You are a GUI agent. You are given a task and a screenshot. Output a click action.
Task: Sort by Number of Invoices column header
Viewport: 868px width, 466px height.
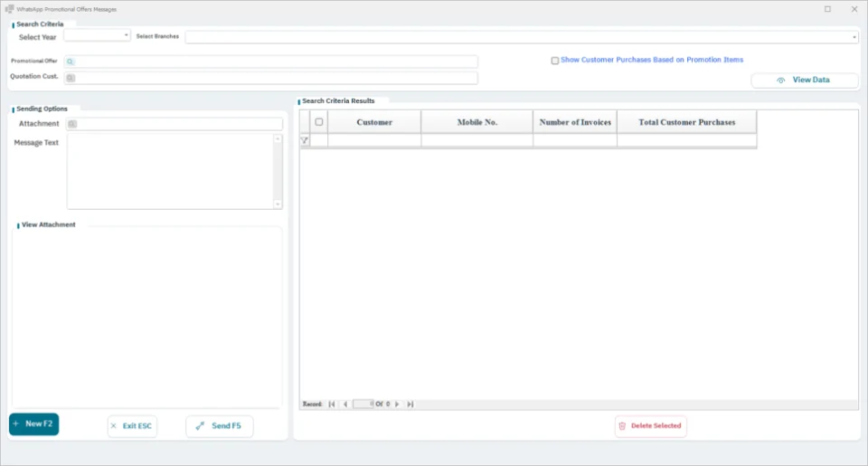pos(575,122)
